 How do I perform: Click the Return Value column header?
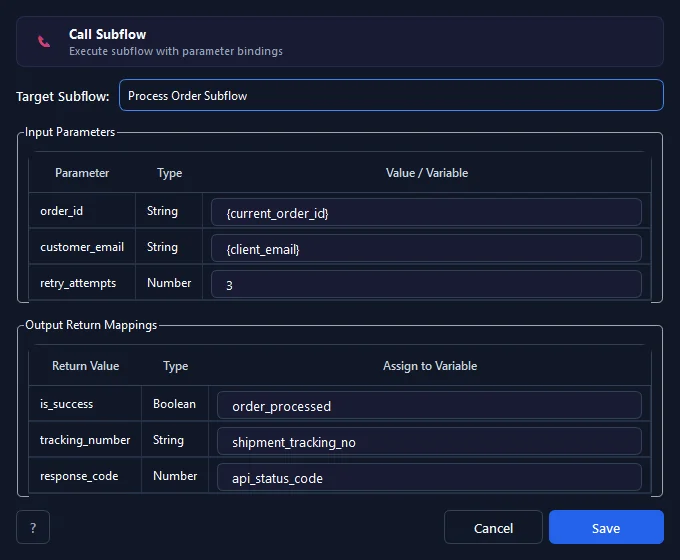pyautogui.click(x=85, y=366)
